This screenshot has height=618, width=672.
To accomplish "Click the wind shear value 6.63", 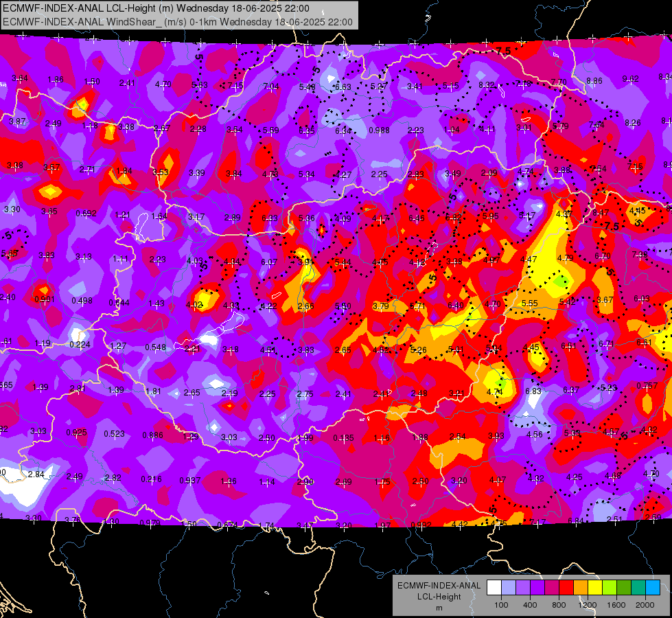I will coord(343,87).
